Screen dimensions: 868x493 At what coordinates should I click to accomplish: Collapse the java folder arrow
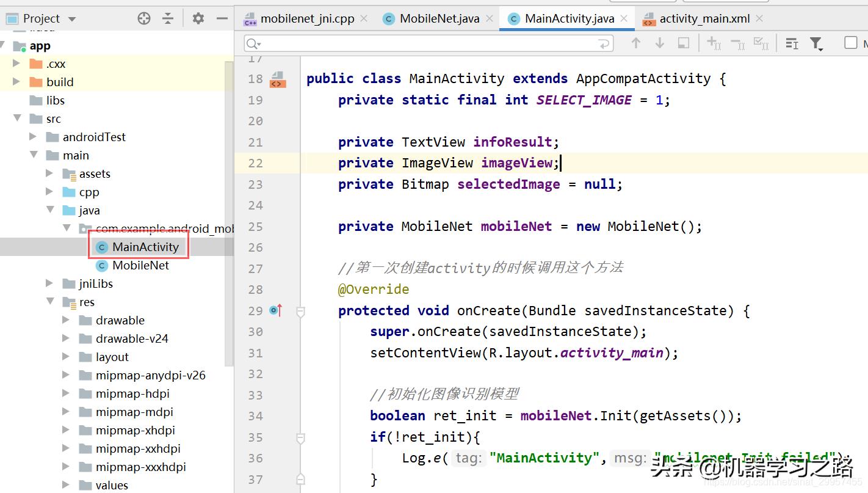coord(50,210)
